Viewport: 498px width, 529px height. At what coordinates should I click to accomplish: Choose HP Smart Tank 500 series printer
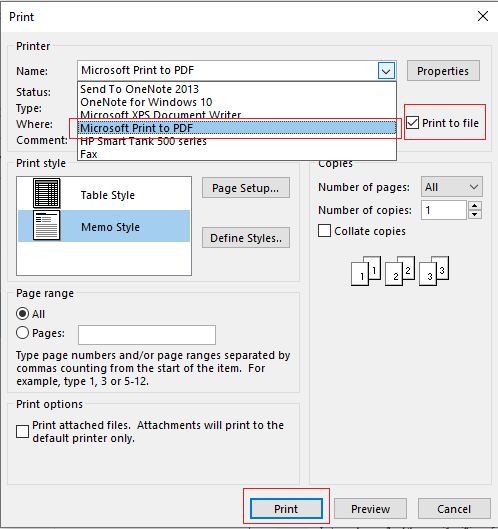tap(237, 141)
